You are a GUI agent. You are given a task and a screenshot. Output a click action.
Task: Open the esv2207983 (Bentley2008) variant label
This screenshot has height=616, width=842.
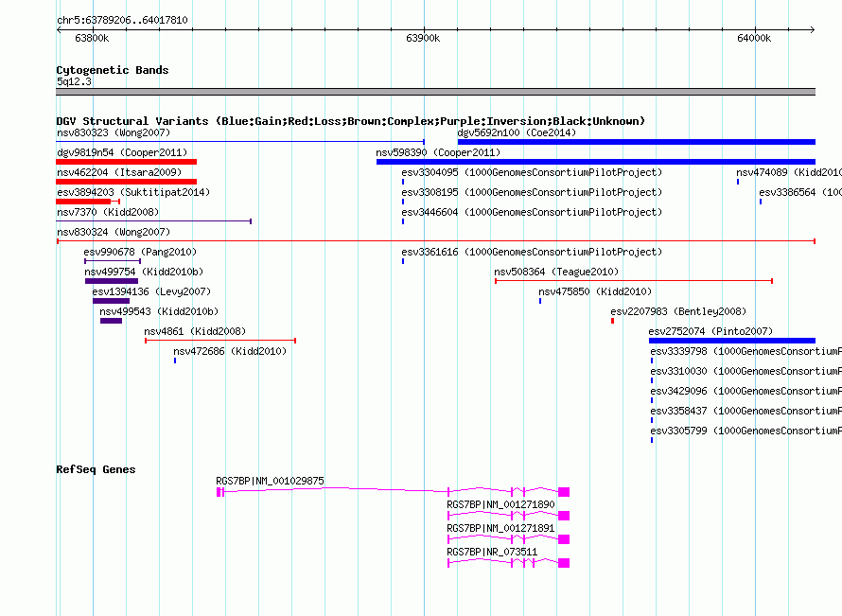678,311
